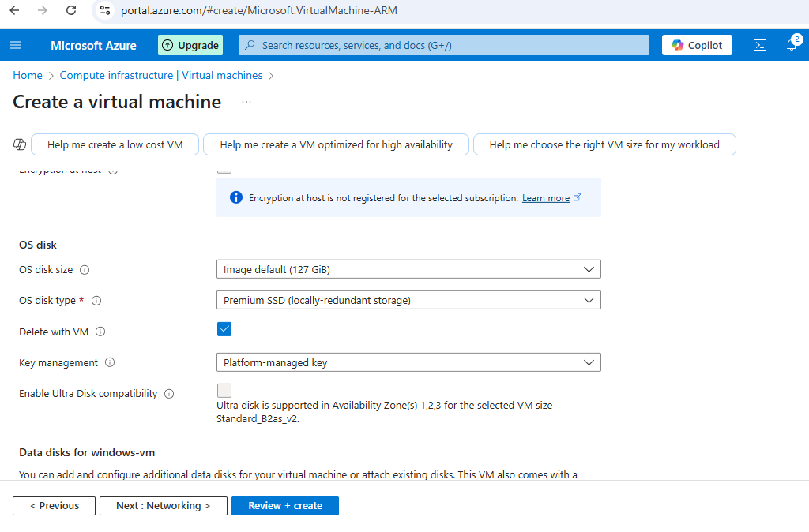Viewport: 809px width, 532px height.
Task: Open the notifications bell
Action: click(x=792, y=45)
